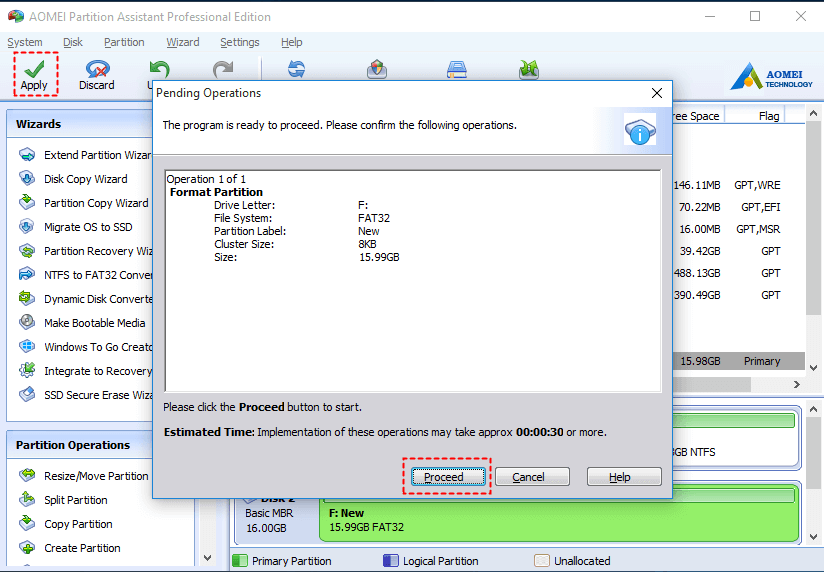The width and height of the screenshot is (824, 572).
Task: Launch Disk Copy Wizard
Action: (73, 179)
